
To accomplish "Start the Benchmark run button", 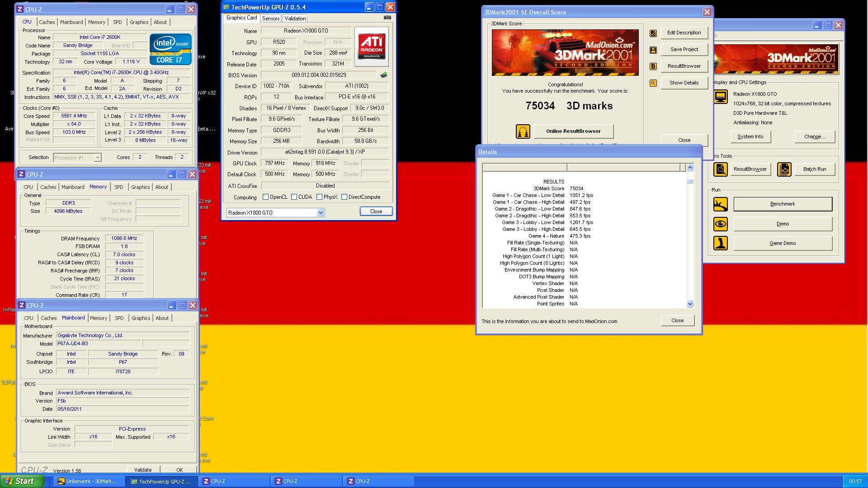I will 783,204.
